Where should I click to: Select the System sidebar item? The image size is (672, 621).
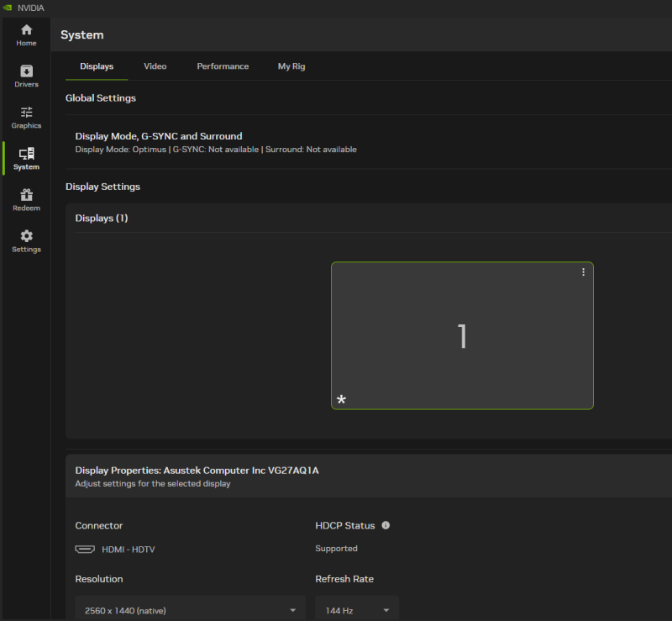pos(26,159)
